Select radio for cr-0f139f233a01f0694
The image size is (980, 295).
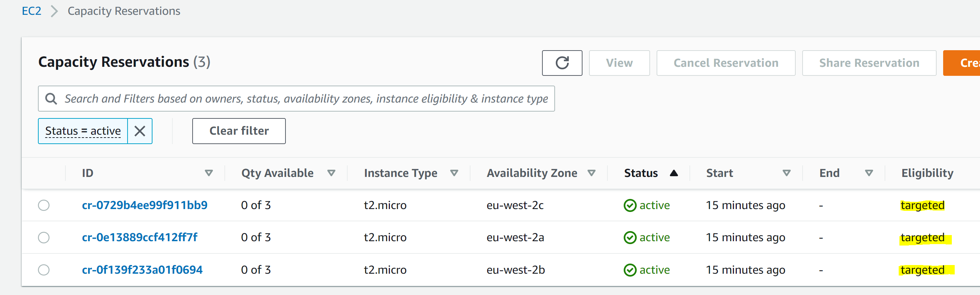click(x=44, y=270)
